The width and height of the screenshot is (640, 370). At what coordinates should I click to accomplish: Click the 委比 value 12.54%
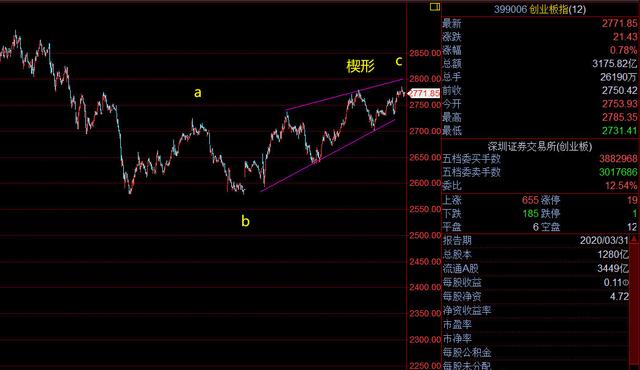click(x=621, y=186)
